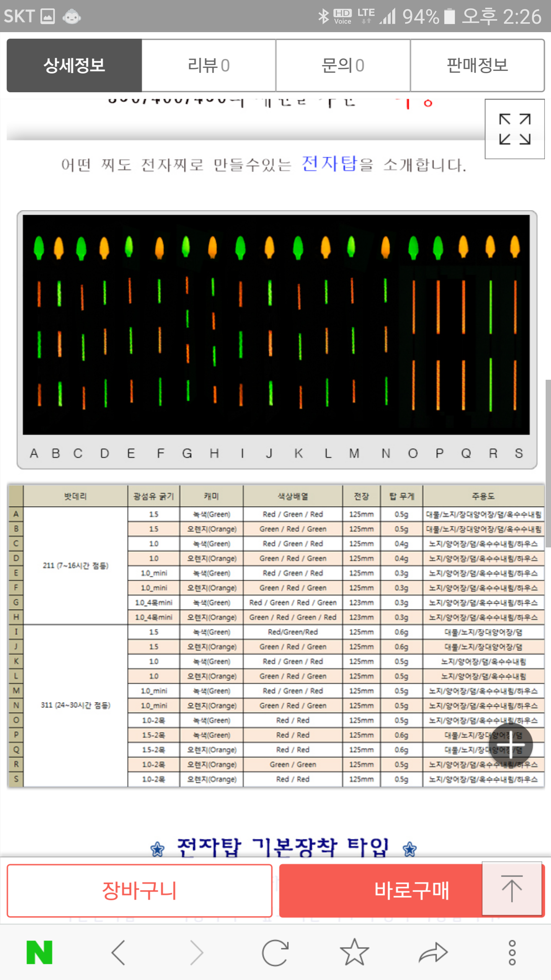The width and height of the screenshot is (551, 980).
Task: Go back with the left chevron
Action: tap(118, 952)
